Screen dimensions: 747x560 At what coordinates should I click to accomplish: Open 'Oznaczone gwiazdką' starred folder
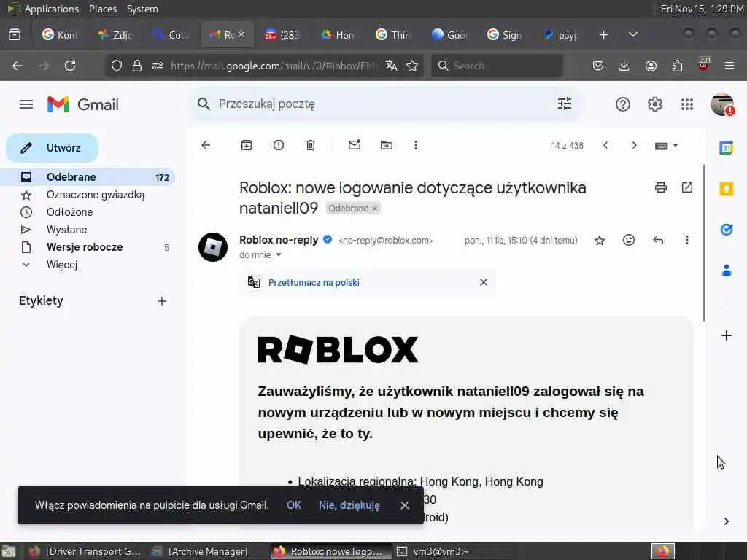click(96, 195)
